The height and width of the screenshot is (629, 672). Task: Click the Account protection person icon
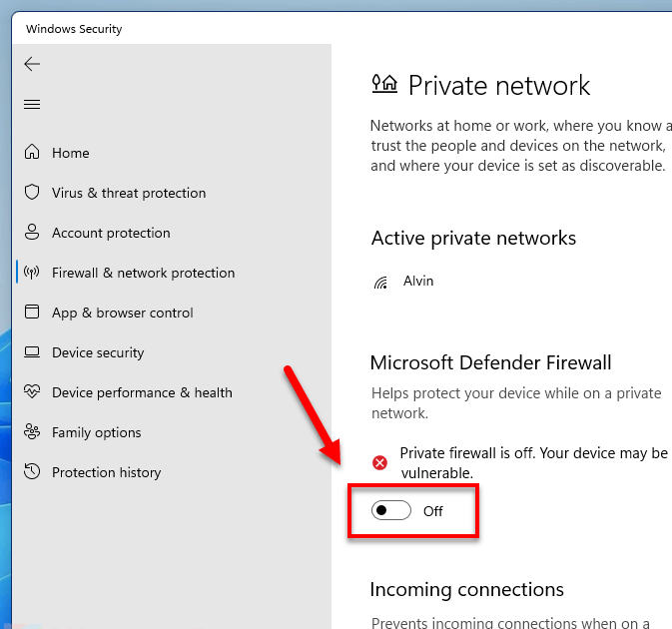[x=32, y=233]
